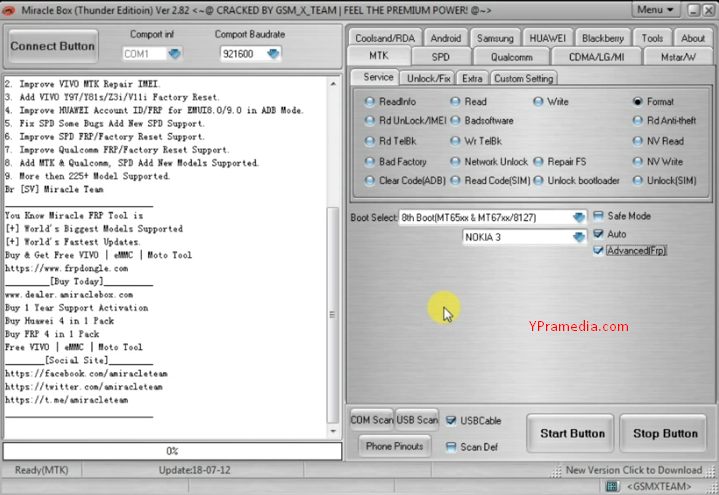719x495 pixels.
Task: Select the Format radio option
Action: [637, 102]
